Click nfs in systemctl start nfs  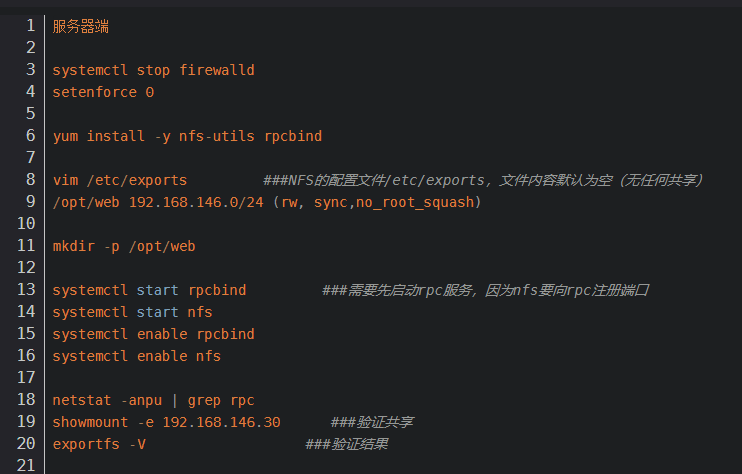tap(200, 312)
